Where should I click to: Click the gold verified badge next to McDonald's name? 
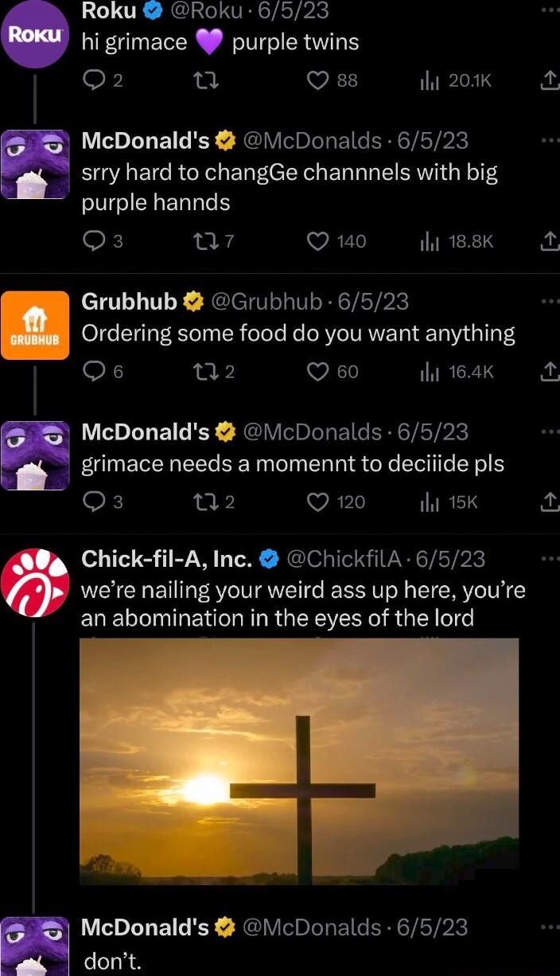coord(224,141)
